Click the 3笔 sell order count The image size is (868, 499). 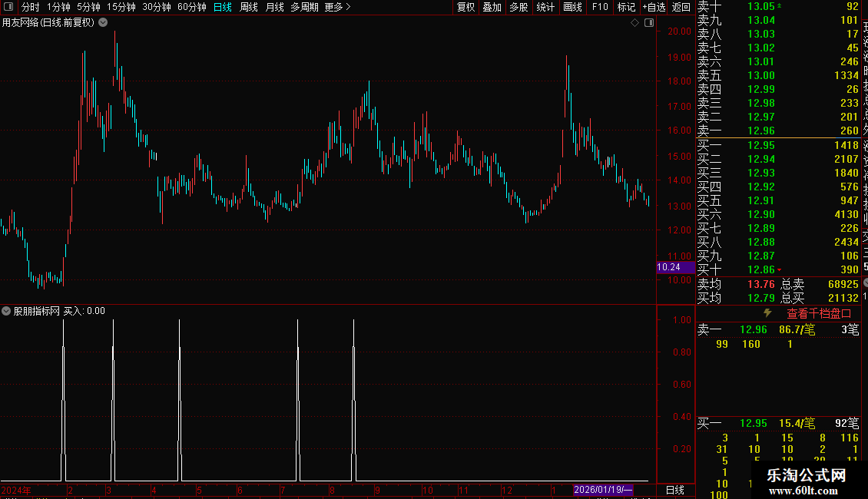[850, 329]
